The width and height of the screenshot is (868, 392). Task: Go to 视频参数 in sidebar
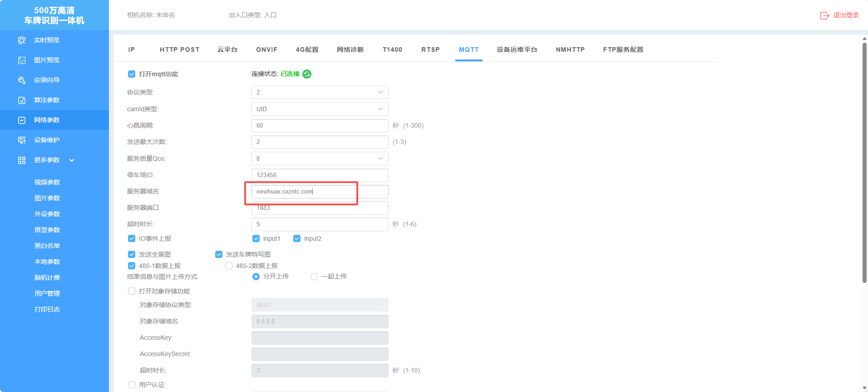(x=47, y=182)
